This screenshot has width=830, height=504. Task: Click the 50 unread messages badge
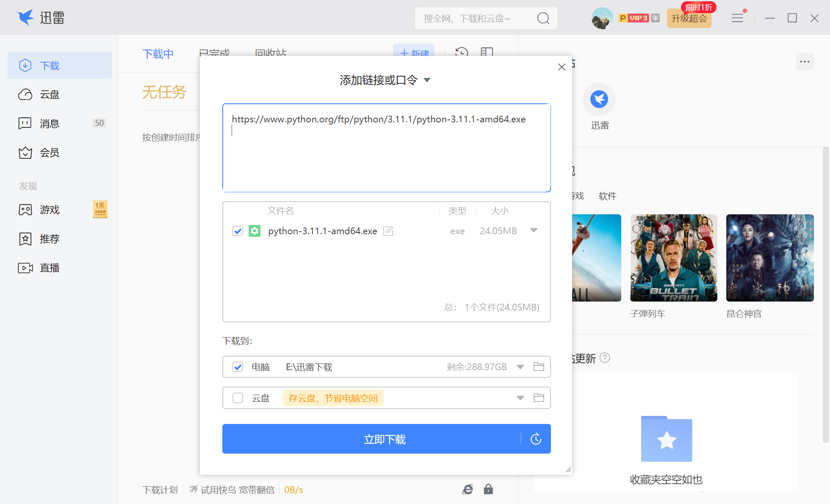(99, 123)
